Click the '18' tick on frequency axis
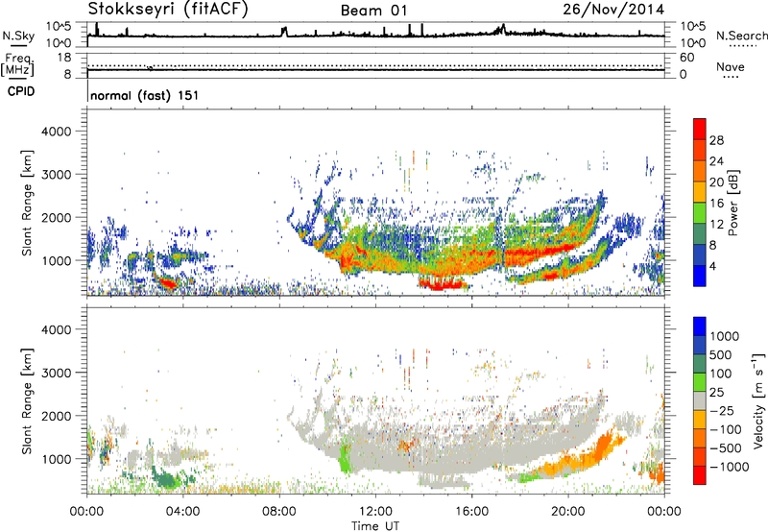 coord(64,58)
